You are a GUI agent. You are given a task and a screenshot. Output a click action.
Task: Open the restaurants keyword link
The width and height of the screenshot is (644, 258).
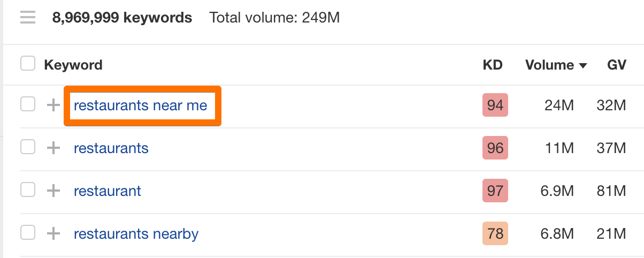pos(111,148)
